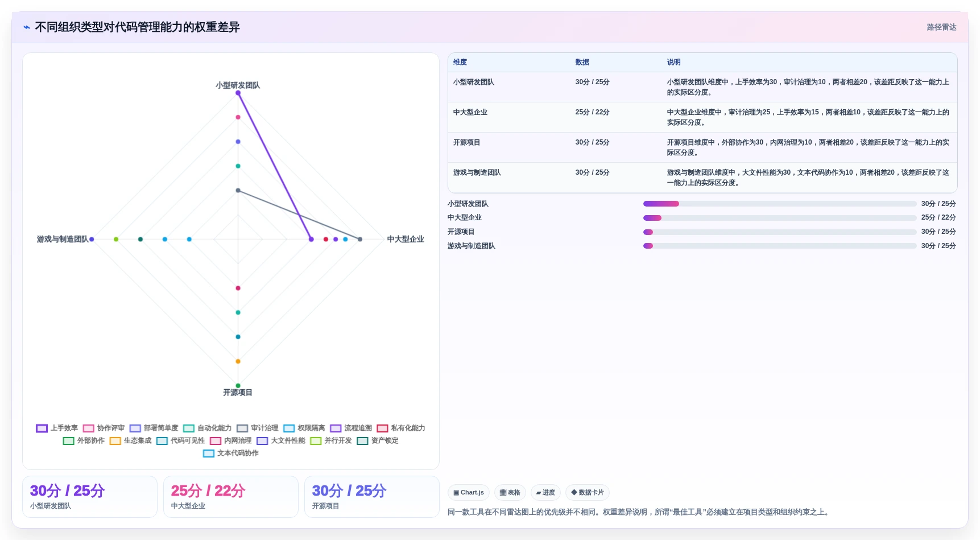Select the 小型研发团队 table row name
Viewport: 980px width, 540px height.
473,83
